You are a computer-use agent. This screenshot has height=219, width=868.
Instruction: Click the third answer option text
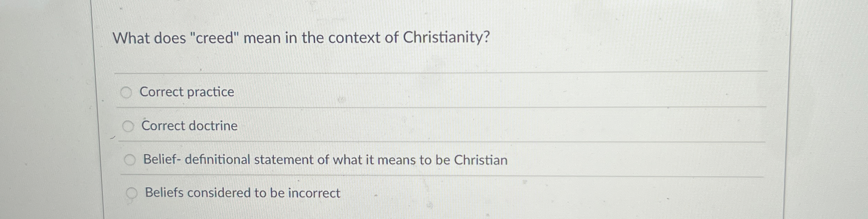point(324,160)
